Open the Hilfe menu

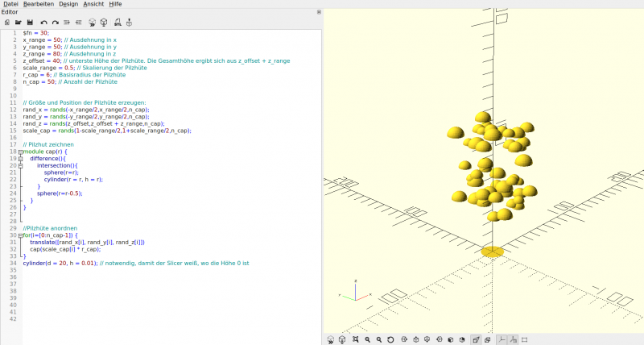116,4
